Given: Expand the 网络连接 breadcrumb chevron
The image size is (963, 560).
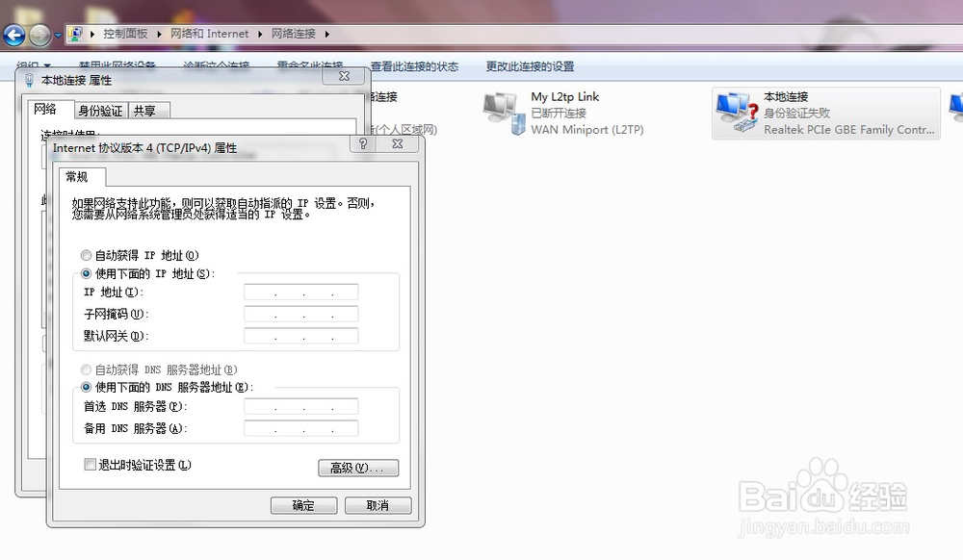Looking at the screenshot, I should (x=327, y=33).
